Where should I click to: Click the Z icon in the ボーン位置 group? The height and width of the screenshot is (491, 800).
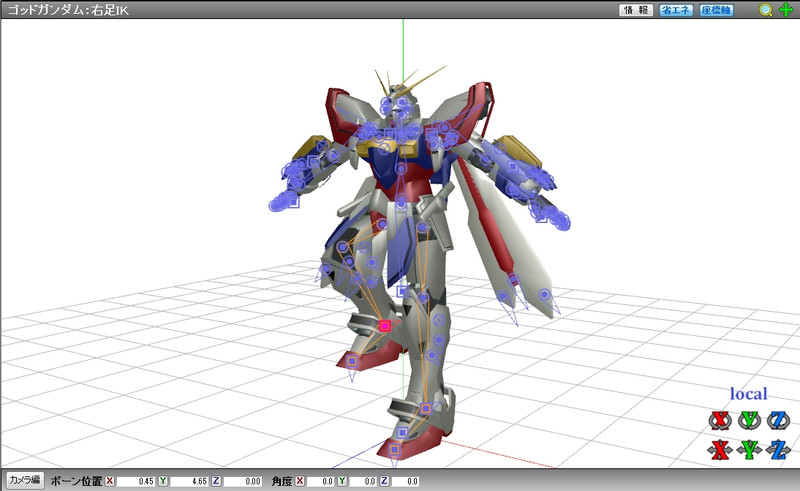(216, 481)
